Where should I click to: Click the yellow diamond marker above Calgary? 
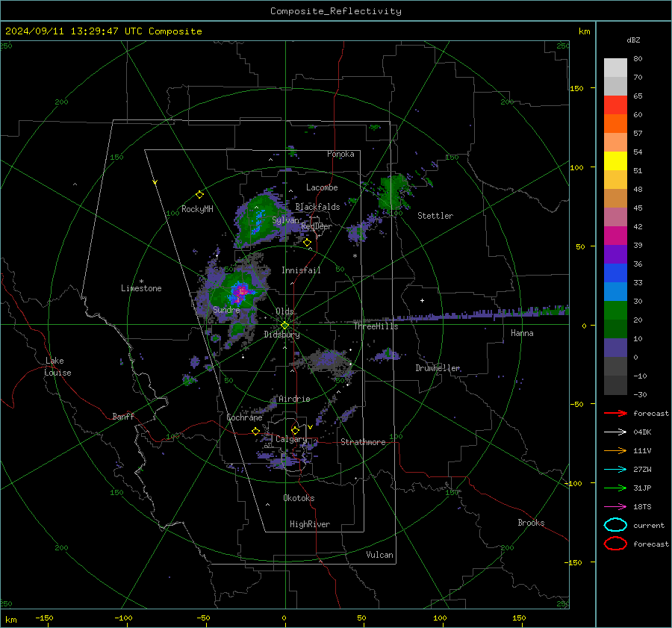[x=295, y=430]
